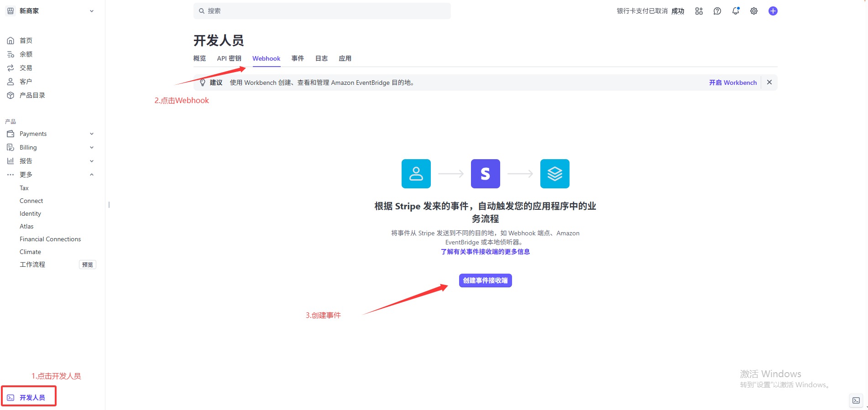
Task: Click the 预览 badge
Action: click(x=88, y=265)
